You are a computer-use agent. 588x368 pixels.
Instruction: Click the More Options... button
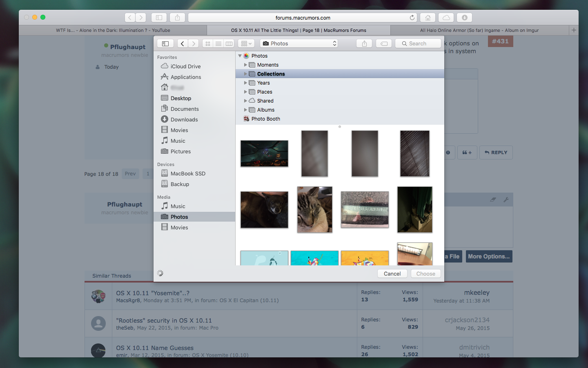(489, 256)
